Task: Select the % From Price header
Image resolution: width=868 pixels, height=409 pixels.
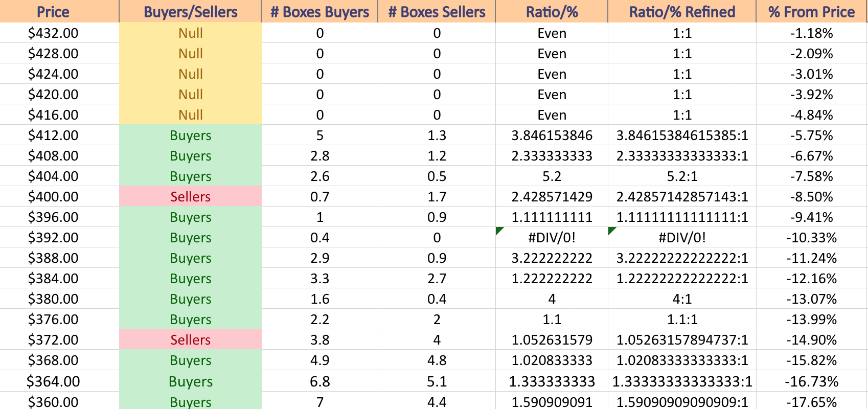Action: tap(811, 11)
